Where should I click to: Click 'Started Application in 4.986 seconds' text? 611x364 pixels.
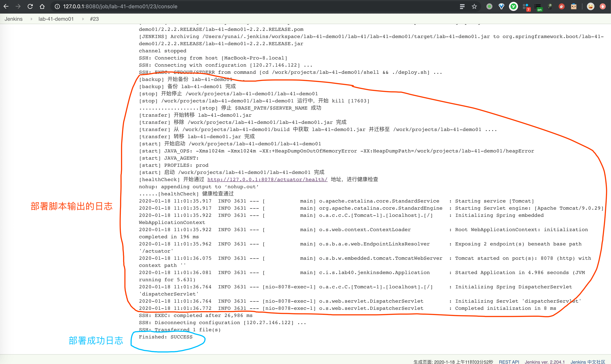pyautogui.click(x=512, y=273)
